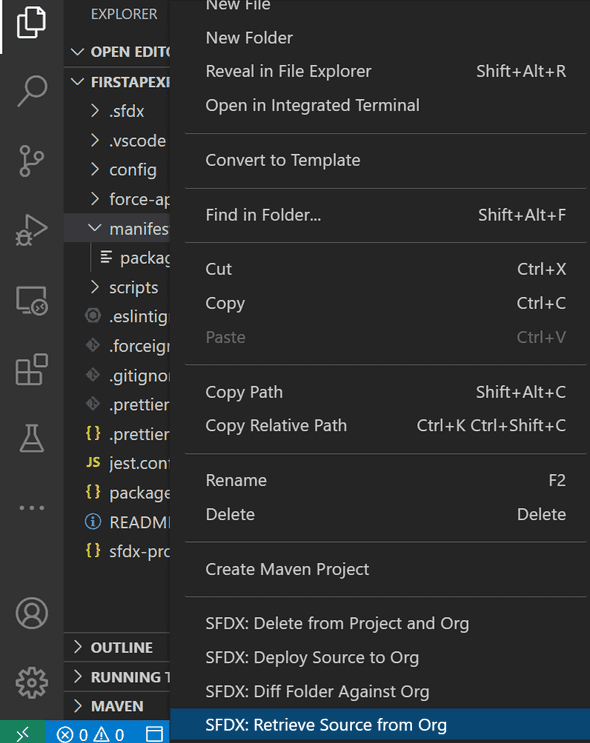Collapse the FIRSTAPEX project root
The width and height of the screenshot is (590, 743).
77,82
